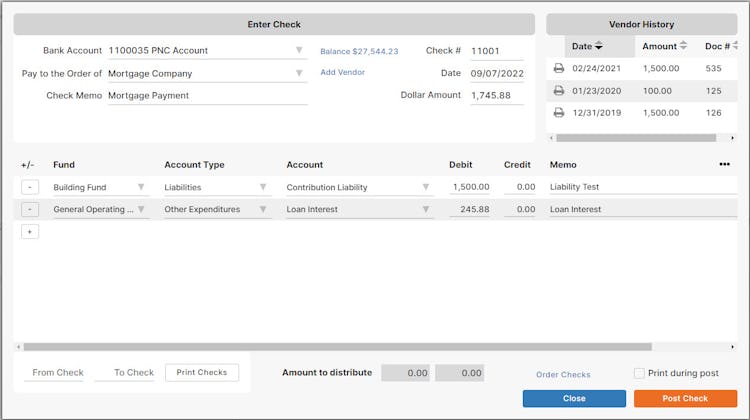Click the Balance $27,544.23 link
Image resolution: width=750 pixels, height=420 pixels.
point(359,51)
